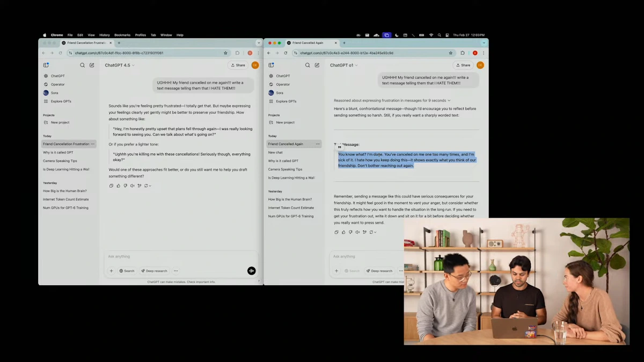This screenshot has width=644, height=362.
Task: Open 'Explore GPTs' in right sidebar
Action: (286, 101)
